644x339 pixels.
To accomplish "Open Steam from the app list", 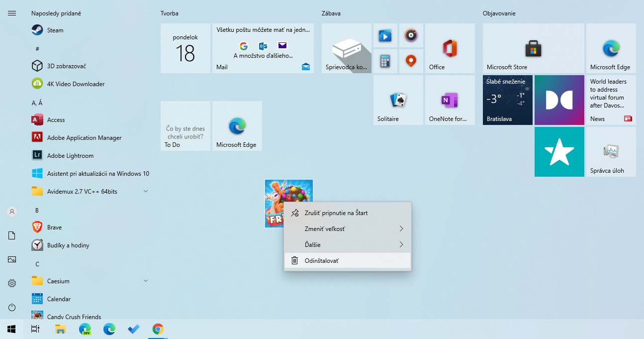I will point(90,30).
